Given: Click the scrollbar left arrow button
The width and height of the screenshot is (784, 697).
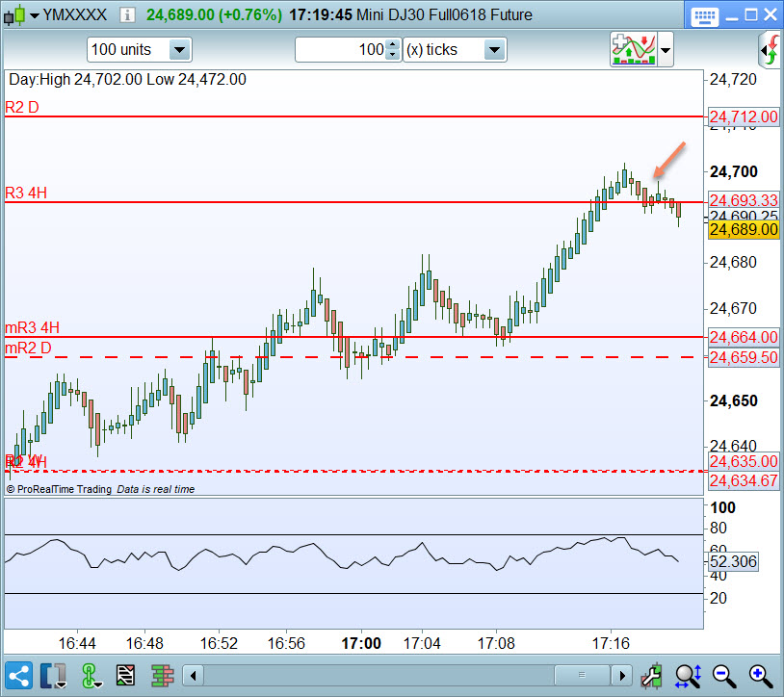Looking at the screenshot, I should pos(193,676).
